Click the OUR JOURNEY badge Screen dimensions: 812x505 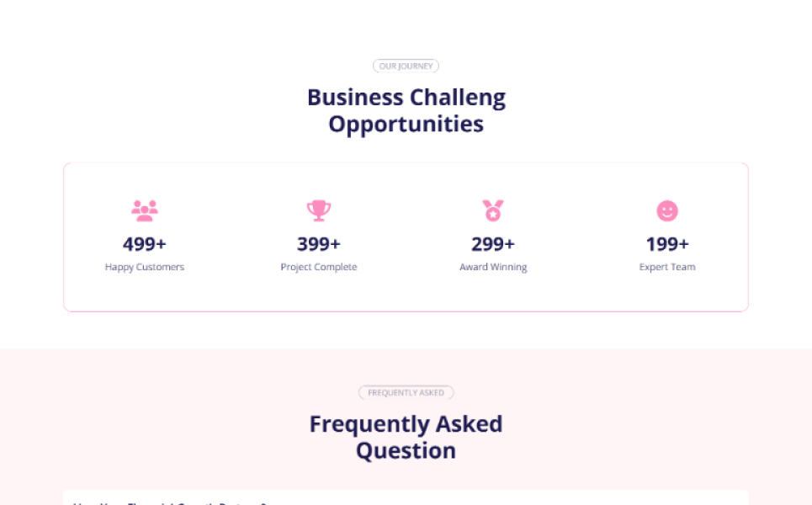coord(406,66)
